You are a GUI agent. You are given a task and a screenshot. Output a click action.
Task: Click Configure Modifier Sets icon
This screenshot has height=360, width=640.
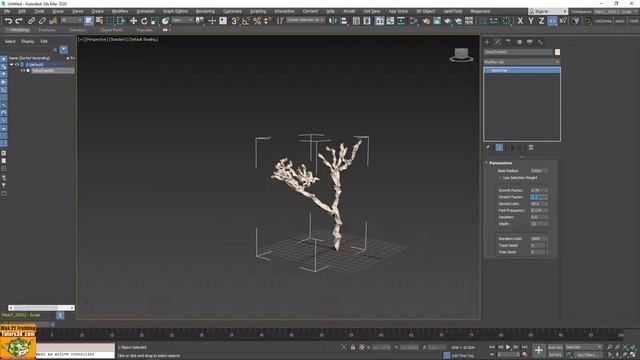(x=531, y=147)
